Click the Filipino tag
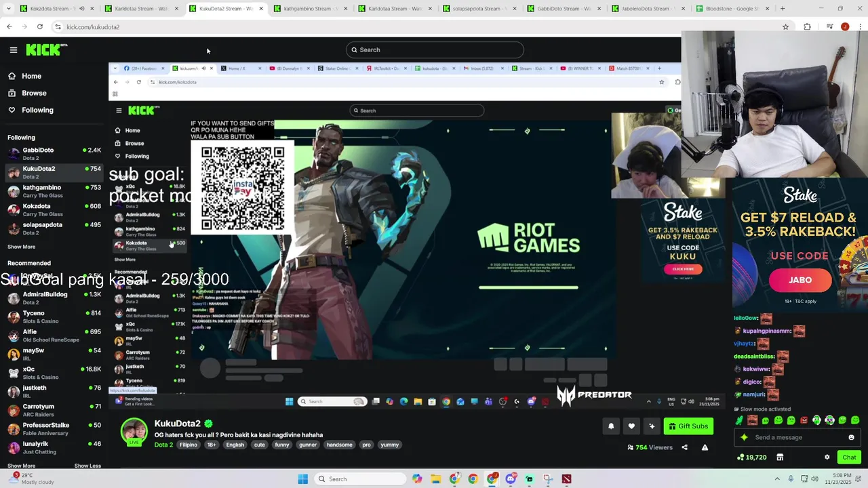868x488 pixels. click(x=189, y=445)
